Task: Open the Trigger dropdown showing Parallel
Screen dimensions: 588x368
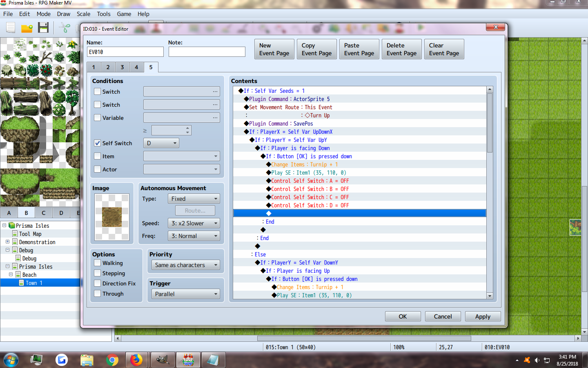Action: (x=186, y=294)
